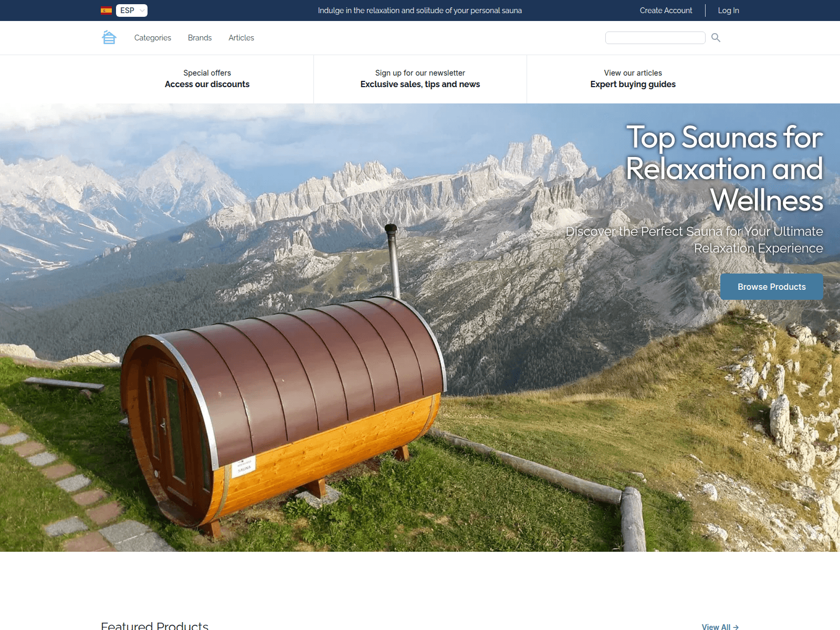840x630 pixels.
Task: Open Special offers discounts banner
Action: tap(207, 79)
